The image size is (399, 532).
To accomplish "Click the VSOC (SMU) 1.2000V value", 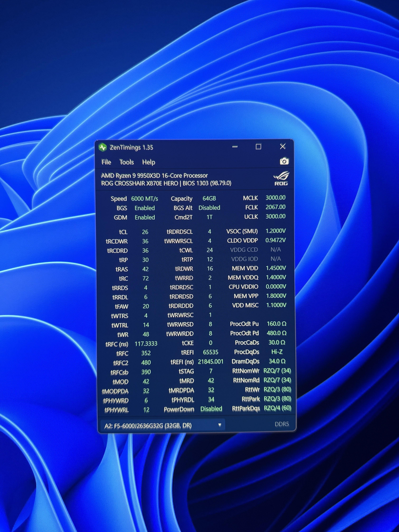I will [276, 231].
